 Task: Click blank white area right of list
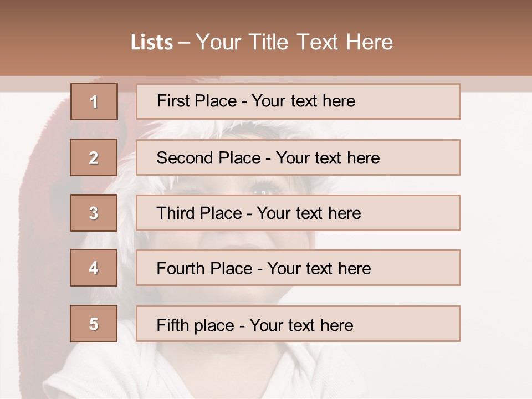click(496, 222)
